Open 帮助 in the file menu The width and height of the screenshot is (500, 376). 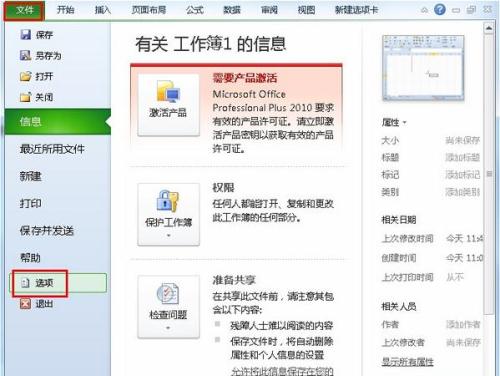[30, 257]
